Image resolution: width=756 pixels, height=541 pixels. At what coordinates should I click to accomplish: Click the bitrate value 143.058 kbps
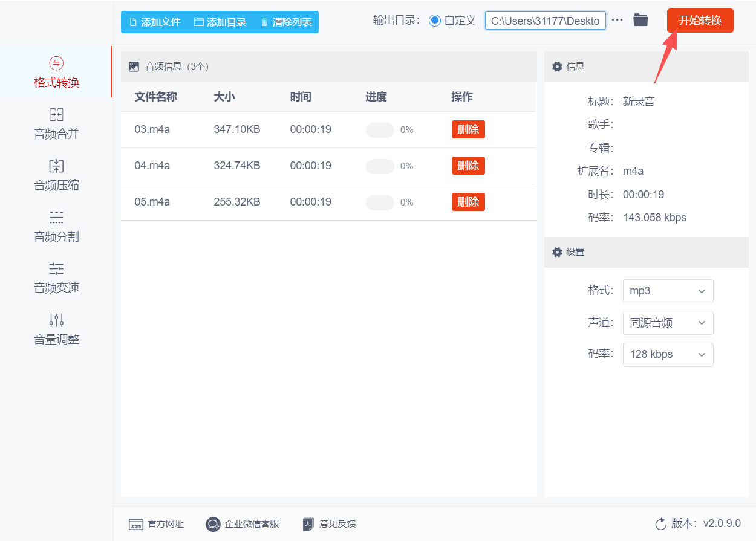coord(654,218)
